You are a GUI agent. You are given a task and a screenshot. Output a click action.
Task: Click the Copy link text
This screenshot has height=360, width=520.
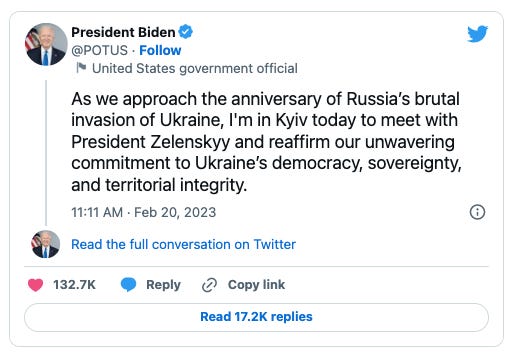point(256,285)
